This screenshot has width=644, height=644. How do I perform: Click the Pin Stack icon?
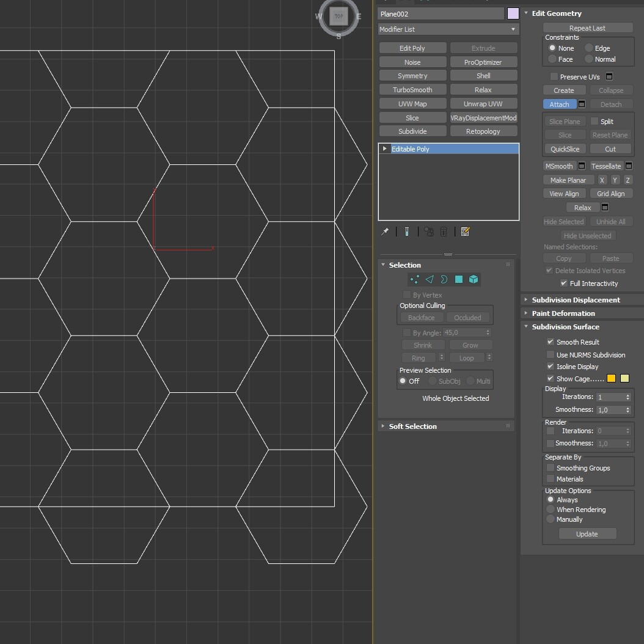[x=385, y=232]
